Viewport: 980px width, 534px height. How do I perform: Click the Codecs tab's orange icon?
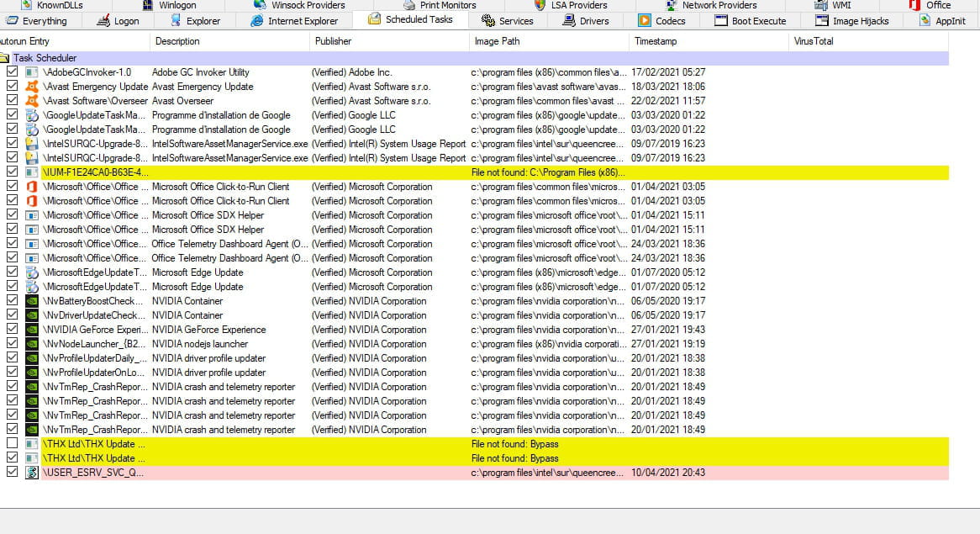[644, 21]
